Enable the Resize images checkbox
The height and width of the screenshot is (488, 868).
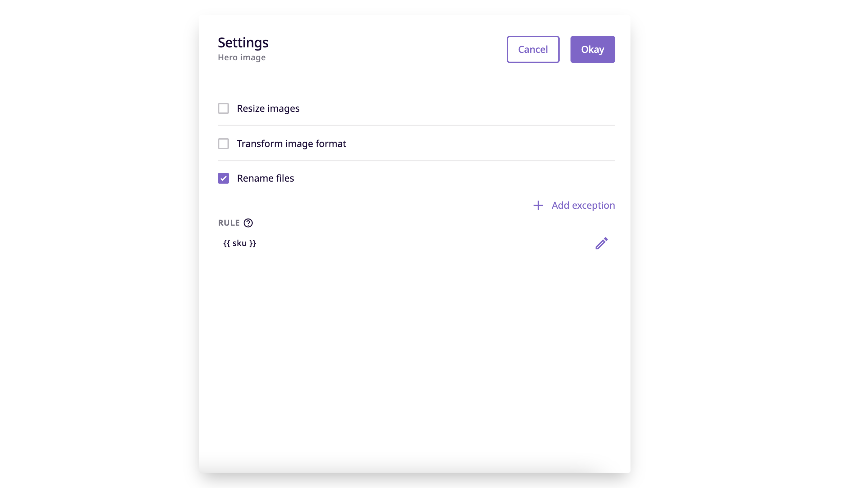(223, 108)
